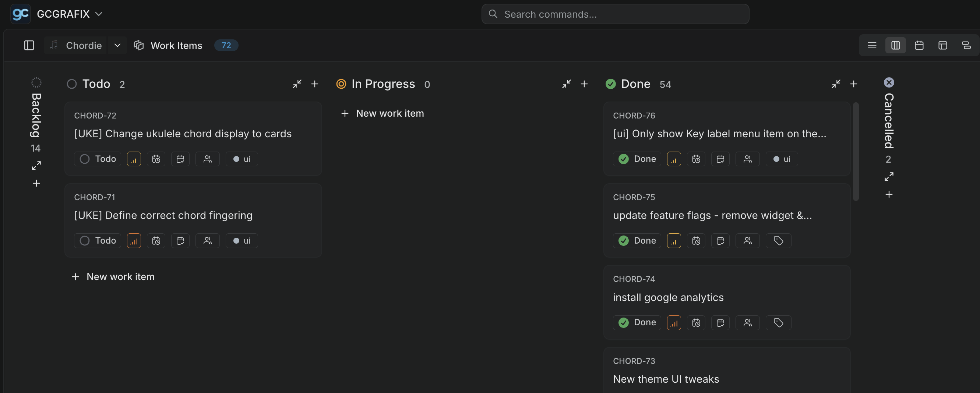The image size is (980, 393).
Task: Set start date on CHORD-71 card
Action: click(156, 241)
